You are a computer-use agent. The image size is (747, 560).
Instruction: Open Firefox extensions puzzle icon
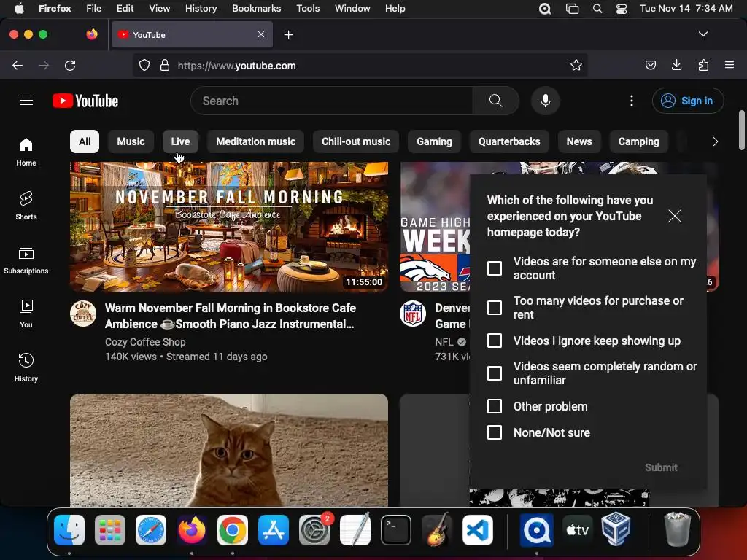coord(703,65)
